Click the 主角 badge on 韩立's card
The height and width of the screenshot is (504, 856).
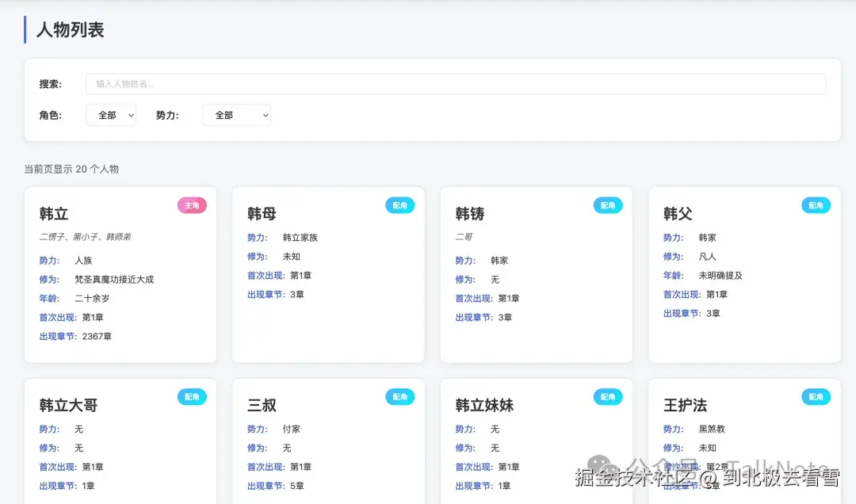(x=191, y=204)
